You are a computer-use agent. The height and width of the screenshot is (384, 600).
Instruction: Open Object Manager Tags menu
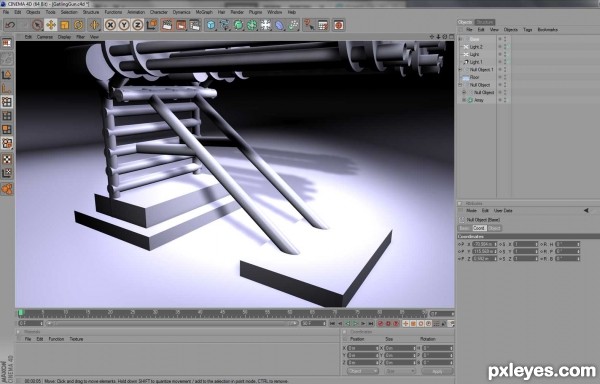528,29
